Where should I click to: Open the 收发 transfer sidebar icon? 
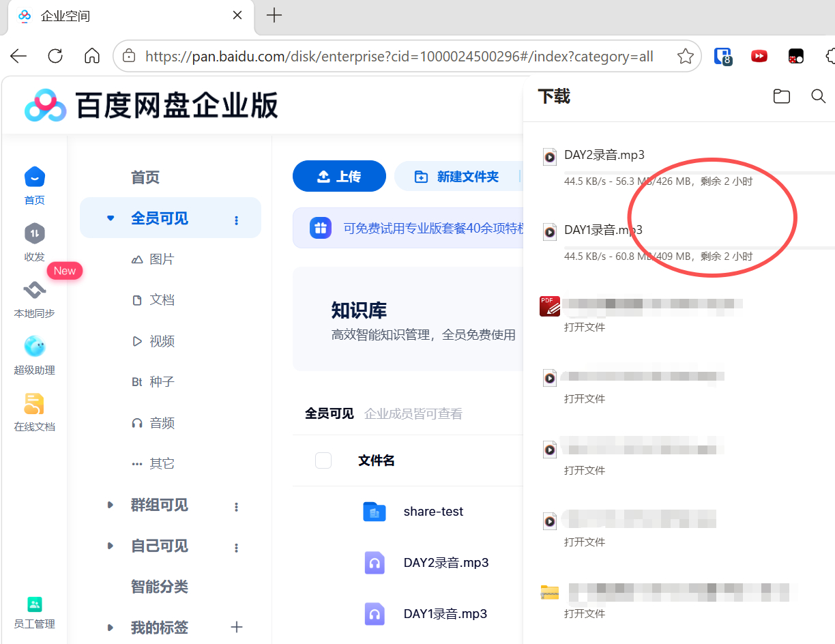tap(35, 233)
